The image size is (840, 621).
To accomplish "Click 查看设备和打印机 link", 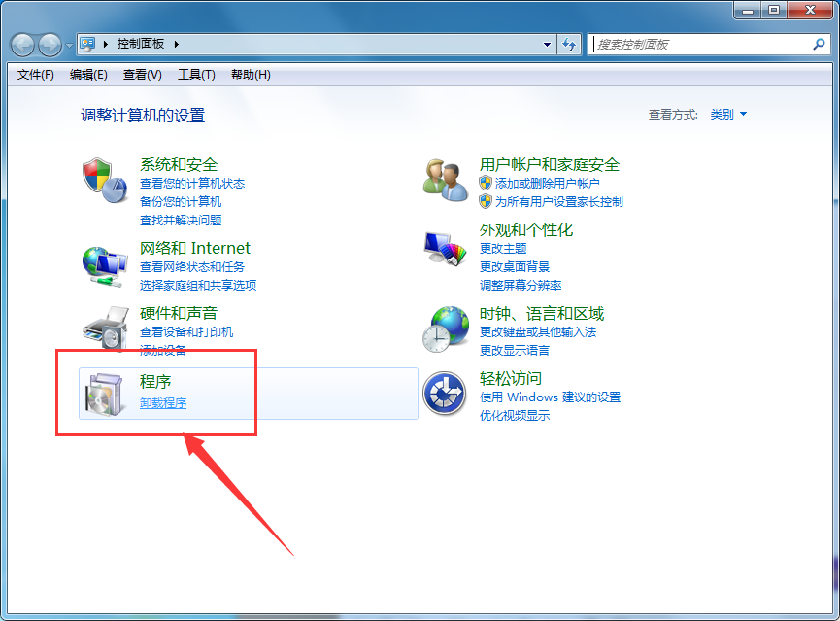I will tap(186, 332).
